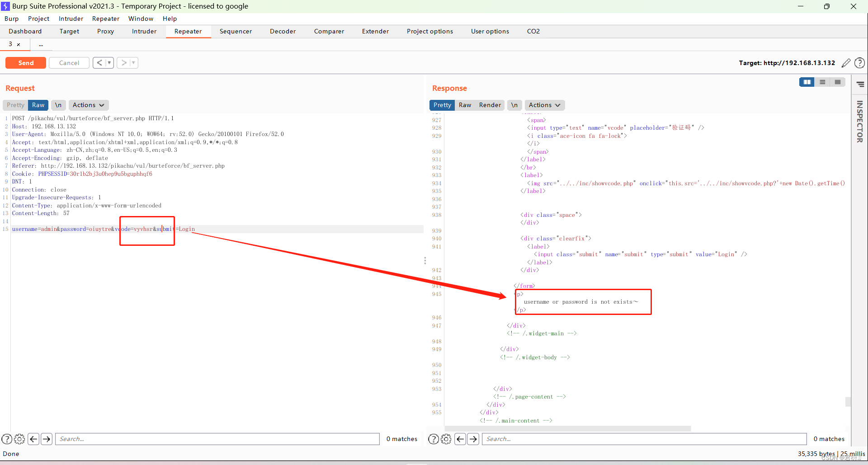Open the Intruder menu
868x465 pixels.
coord(71,19)
